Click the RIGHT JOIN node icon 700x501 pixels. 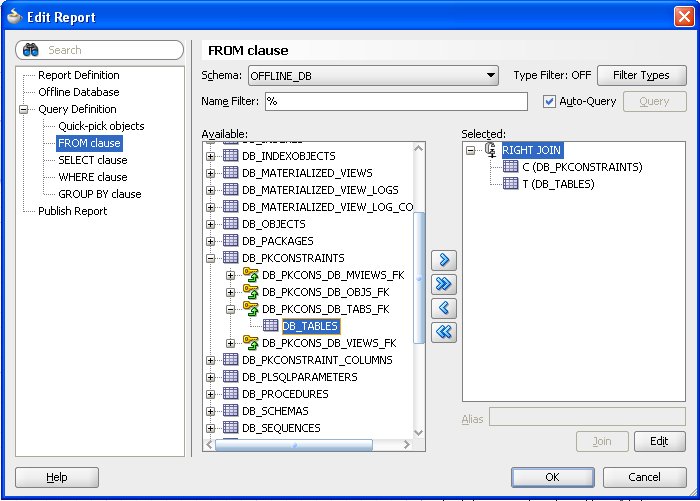point(491,150)
